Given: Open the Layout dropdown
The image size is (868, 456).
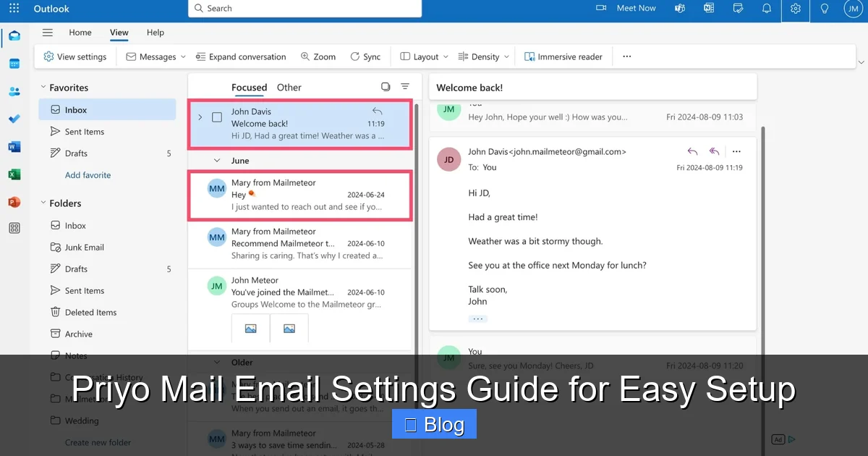Looking at the screenshot, I should pyautogui.click(x=422, y=56).
